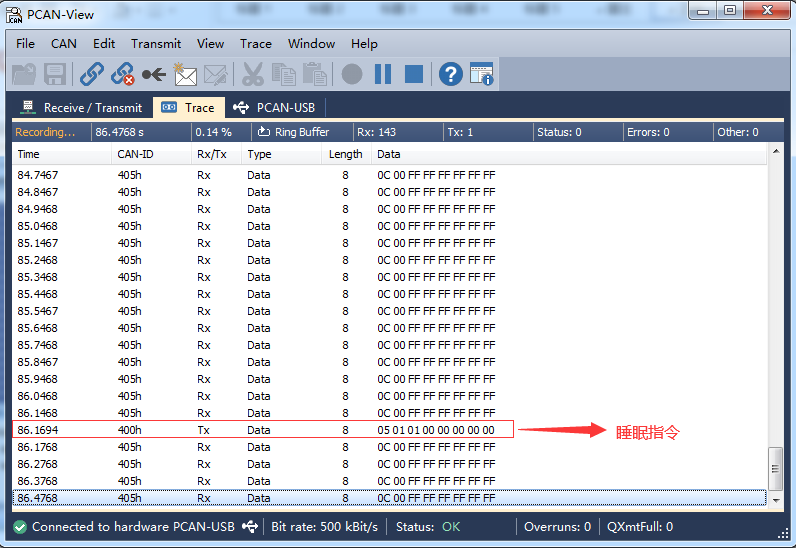The width and height of the screenshot is (796, 548).
Task: Open the Transmit menu
Action: 156,44
